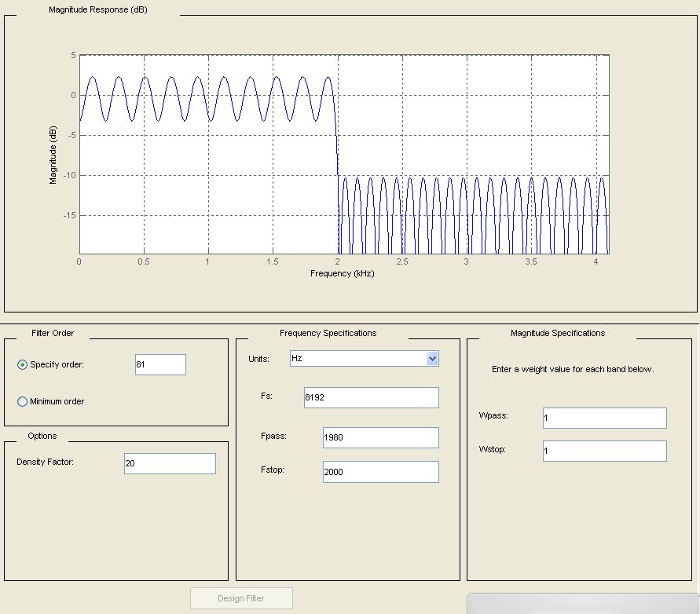Click the Fstop field showing 2000
700x614 pixels.
380,471
